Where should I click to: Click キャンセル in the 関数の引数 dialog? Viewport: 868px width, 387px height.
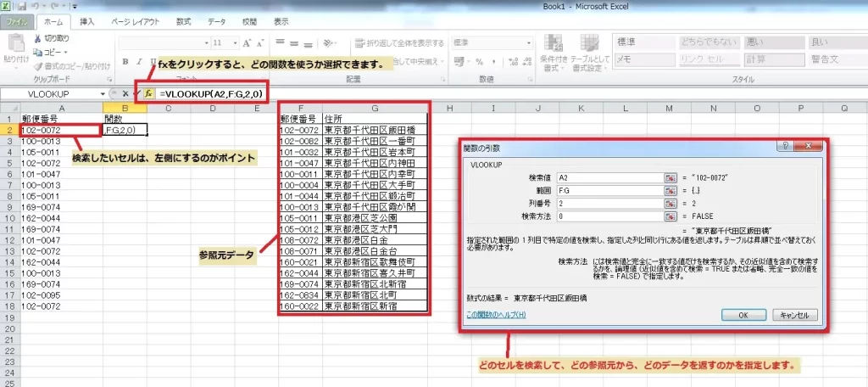coord(794,314)
